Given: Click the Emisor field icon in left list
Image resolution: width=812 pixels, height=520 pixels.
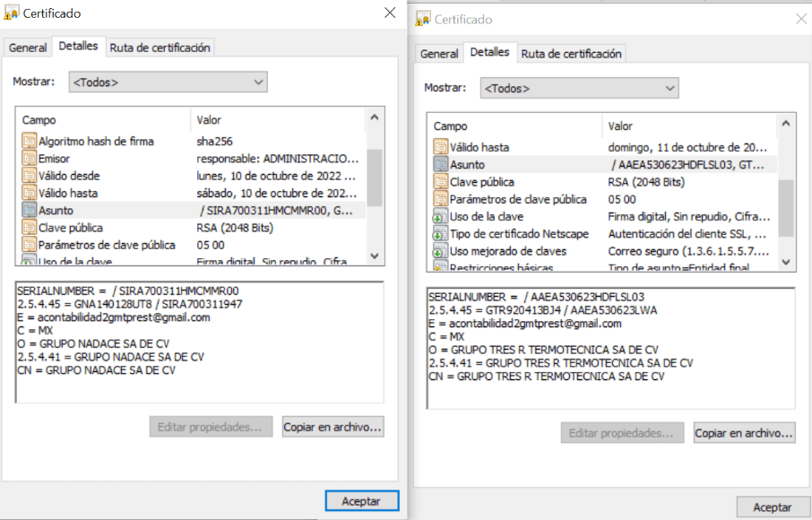Looking at the screenshot, I should (29, 159).
